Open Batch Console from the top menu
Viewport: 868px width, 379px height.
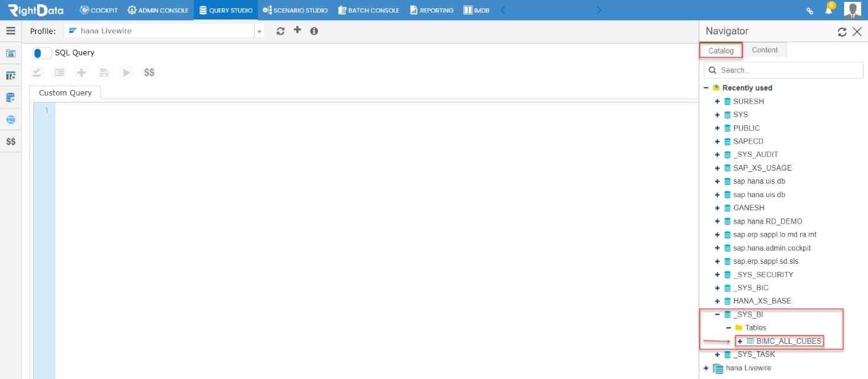click(x=369, y=9)
